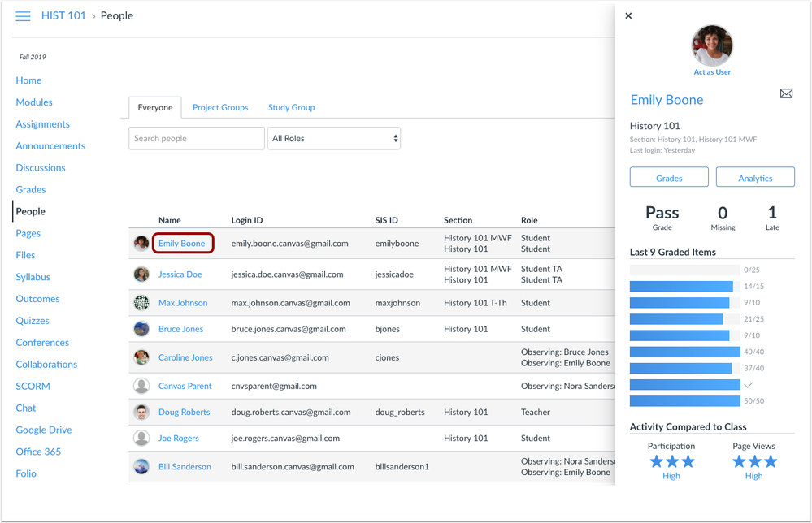This screenshot has width=812, height=523.
Task: Open Announcements in the course navigation
Action: point(50,146)
